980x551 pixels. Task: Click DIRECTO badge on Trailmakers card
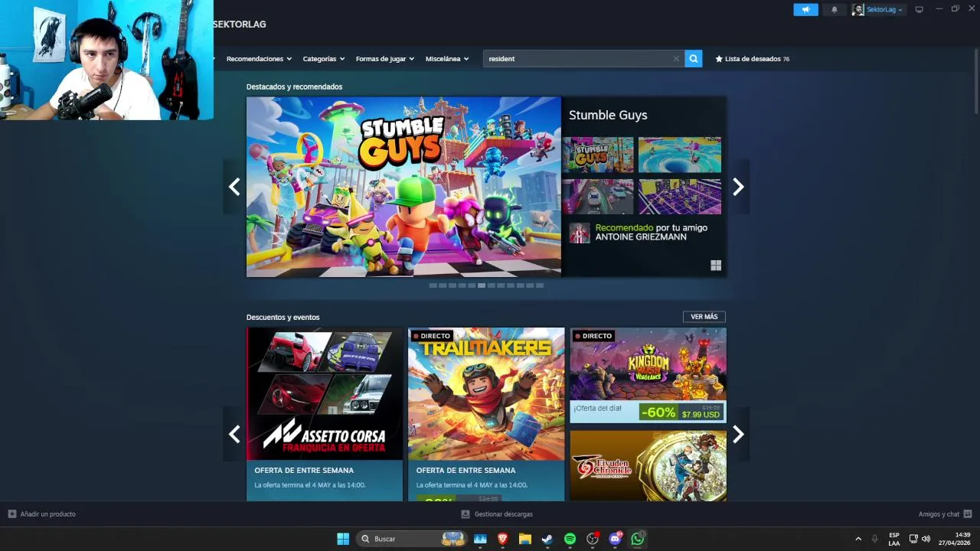tap(431, 336)
